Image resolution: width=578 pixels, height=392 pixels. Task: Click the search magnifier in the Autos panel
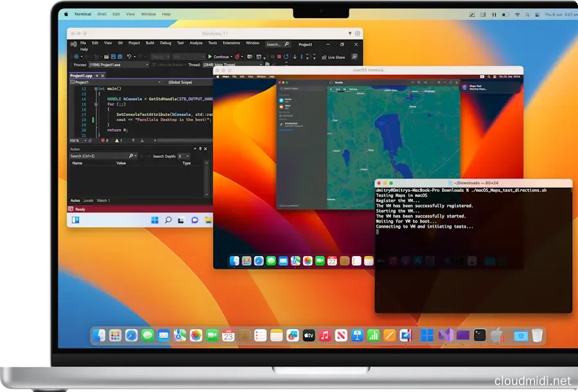[131, 156]
